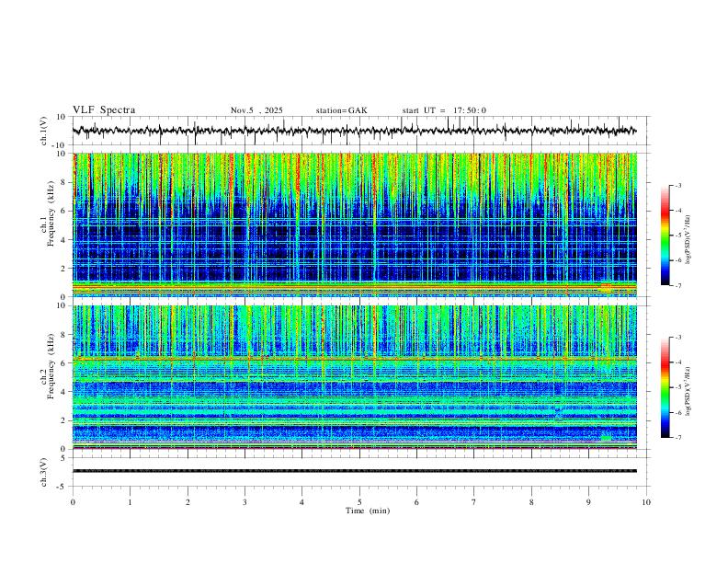
Task: Click the ch.1 PSD color scale bar
Action: coord(665,236)
